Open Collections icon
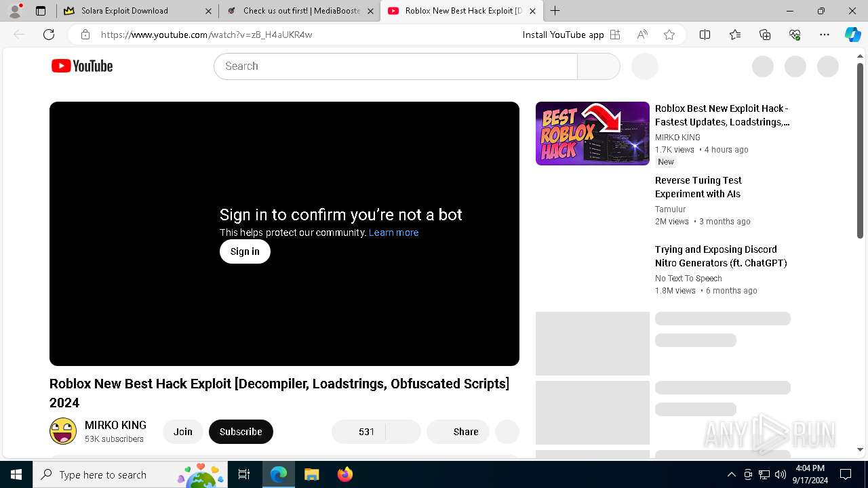 click(x=765, y=35)
